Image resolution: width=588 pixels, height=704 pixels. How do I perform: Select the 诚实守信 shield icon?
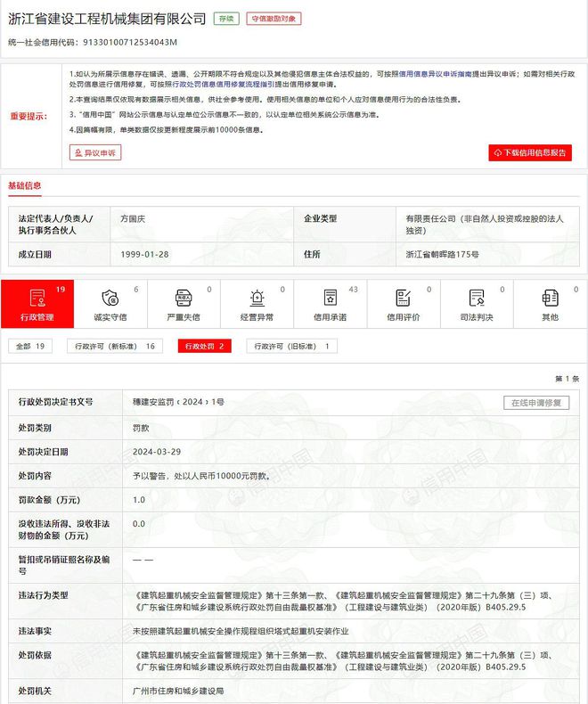pyautogui.click(x=110, y=299)
